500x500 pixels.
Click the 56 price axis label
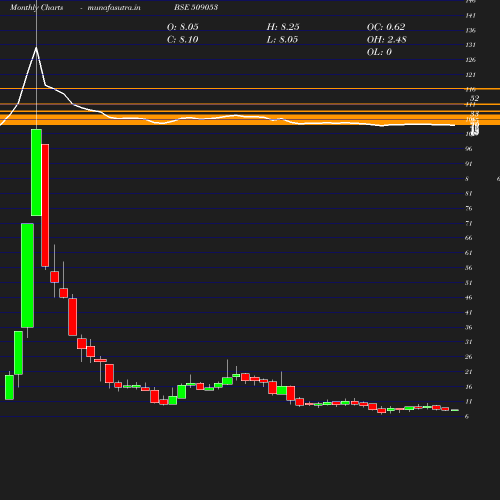[469, 268]
